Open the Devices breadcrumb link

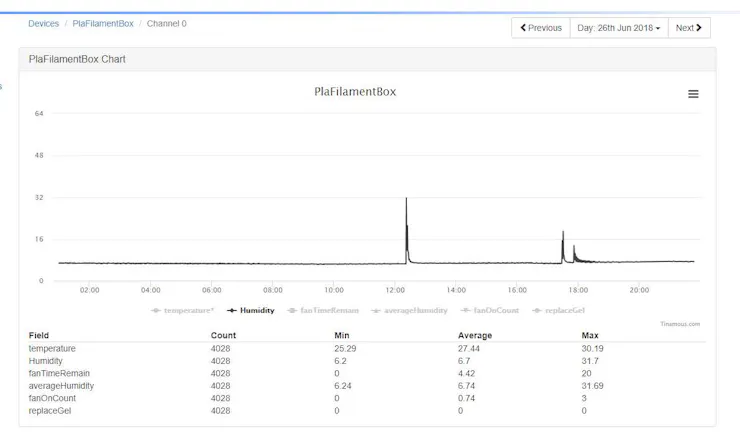coord(43,23)
